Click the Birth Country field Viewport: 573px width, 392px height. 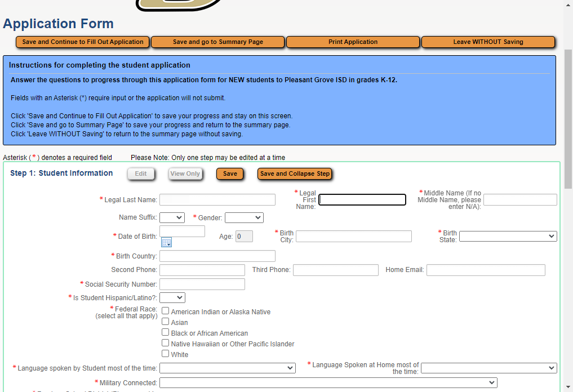pyautogui.click(x=217, y=256)
